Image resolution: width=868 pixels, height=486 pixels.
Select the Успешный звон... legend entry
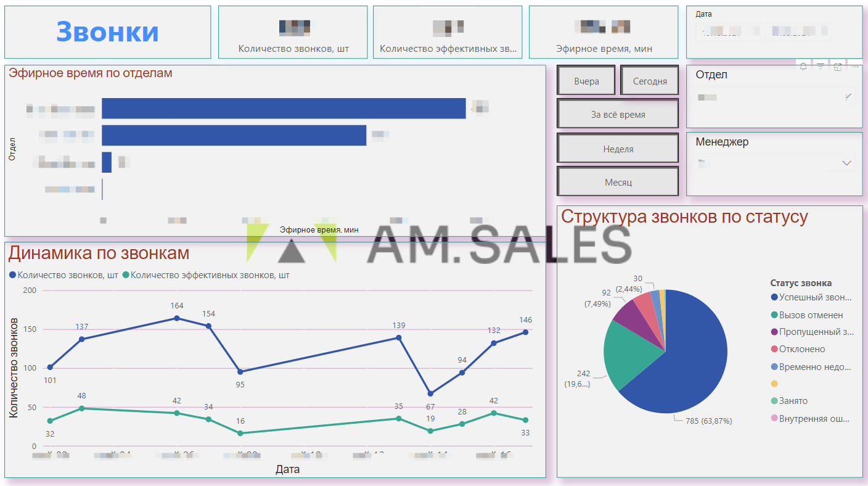(811, 297)
